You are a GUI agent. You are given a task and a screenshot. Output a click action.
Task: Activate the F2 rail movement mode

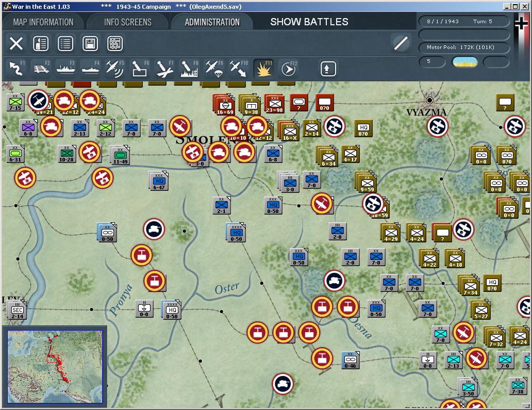[x=41, y=68]
